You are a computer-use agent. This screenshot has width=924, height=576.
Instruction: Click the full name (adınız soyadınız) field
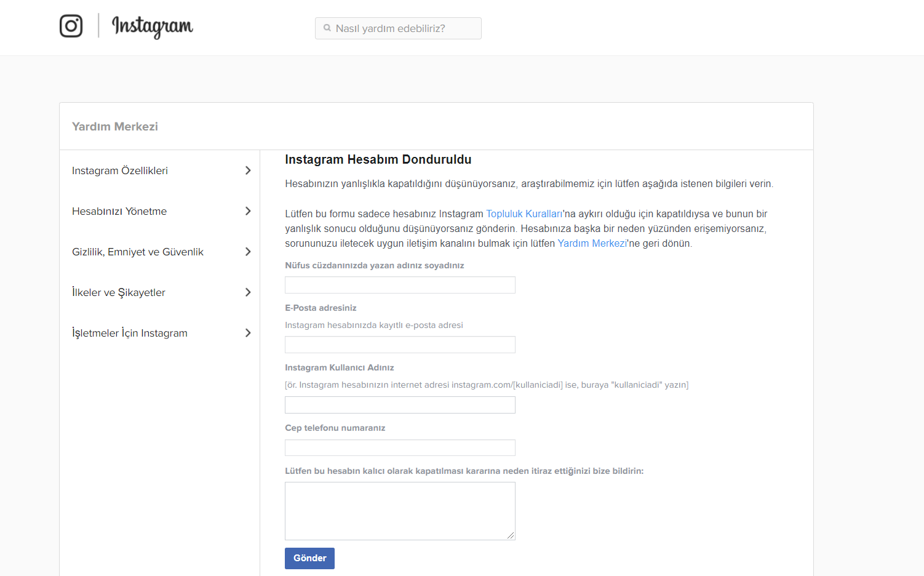[400, 285]
